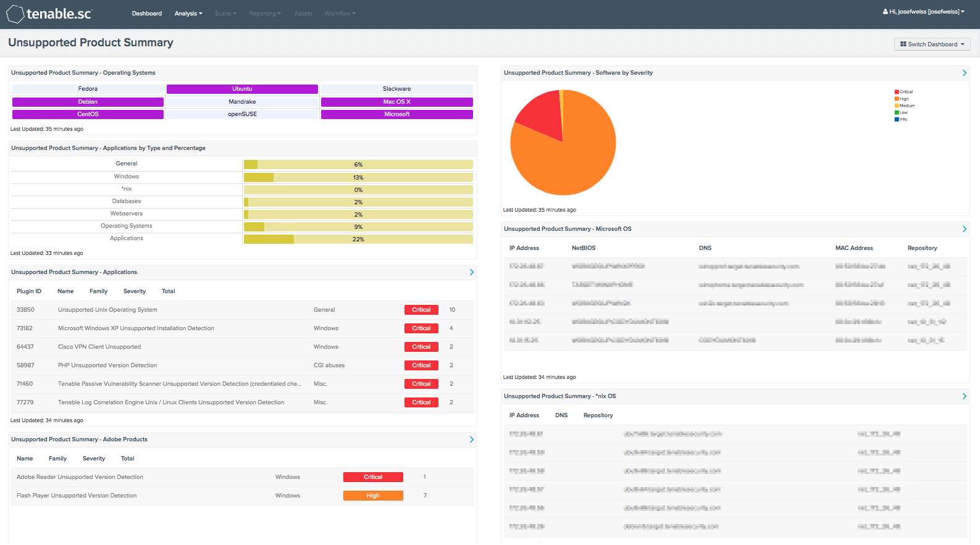Click the General 6% percentage bar
Viewport: 980px width, 545px height.
pos(358,165)
